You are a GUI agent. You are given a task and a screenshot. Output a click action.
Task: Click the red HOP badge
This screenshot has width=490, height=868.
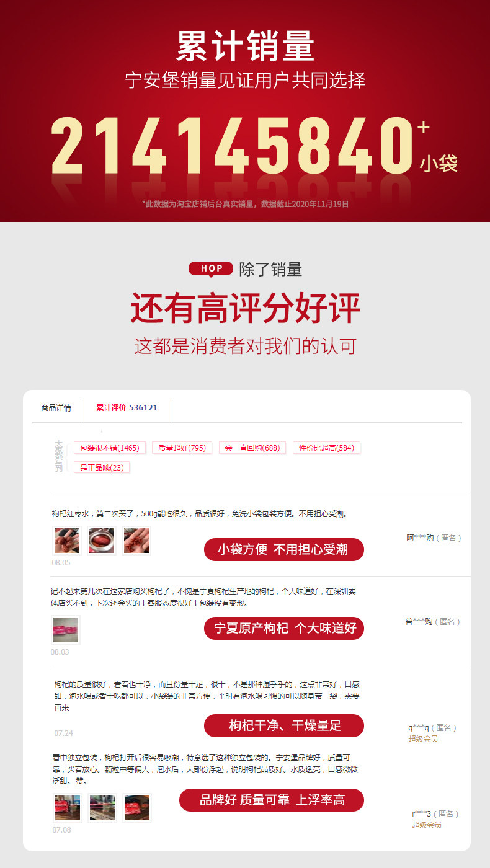[212, 268]
